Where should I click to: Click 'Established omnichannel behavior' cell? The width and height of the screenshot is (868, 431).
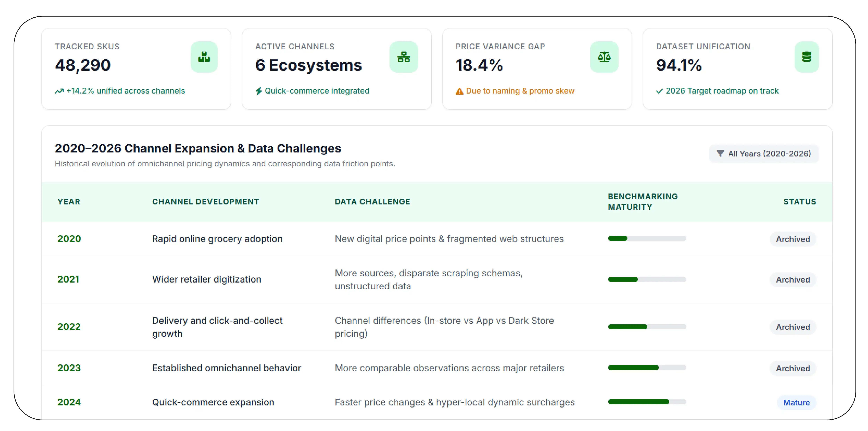(x=226, y=368)
